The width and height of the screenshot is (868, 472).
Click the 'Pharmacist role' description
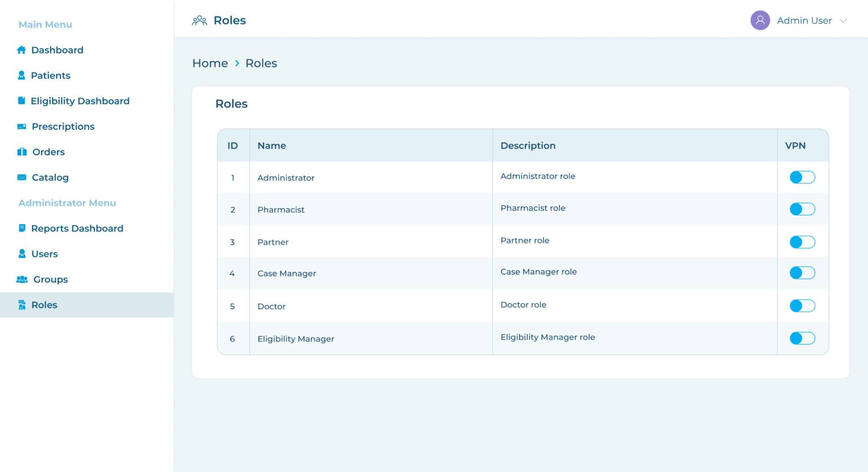click(x=533, y=208)
